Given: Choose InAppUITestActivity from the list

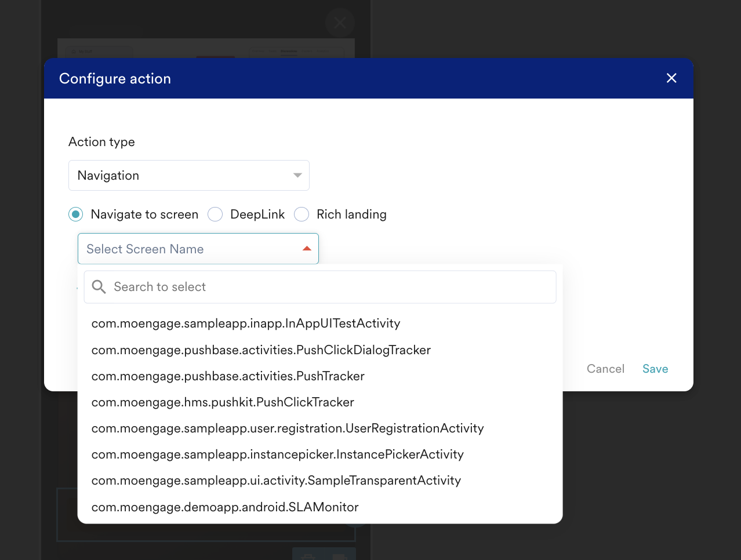Looking at the screenshot, I should coord(320,323).
